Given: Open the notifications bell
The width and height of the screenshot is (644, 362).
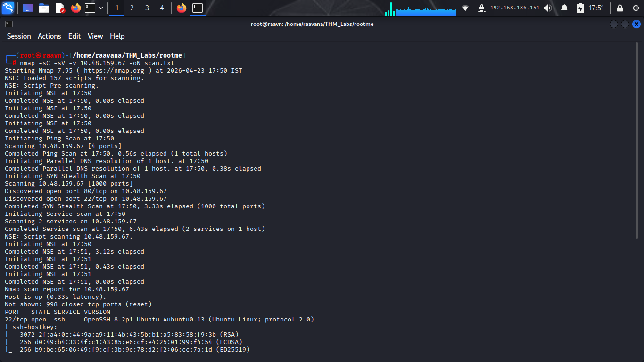Looking at the screenshot, I should [x=564, y=8].
